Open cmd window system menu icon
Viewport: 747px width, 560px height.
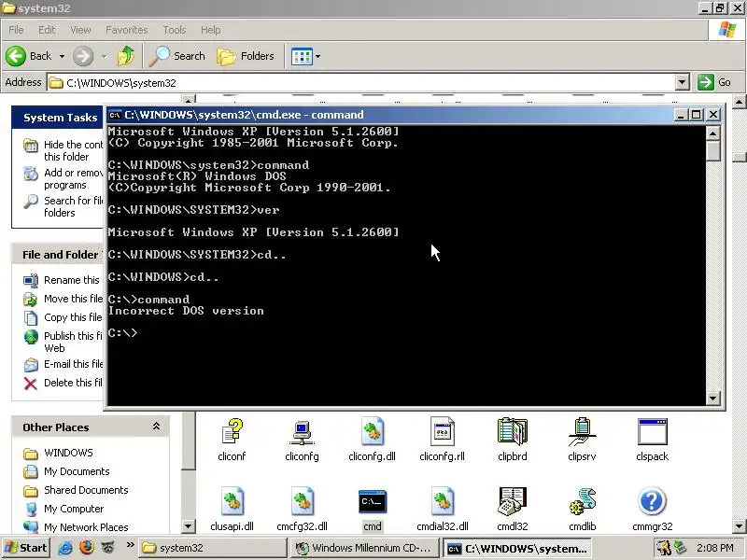pos(114,115)
